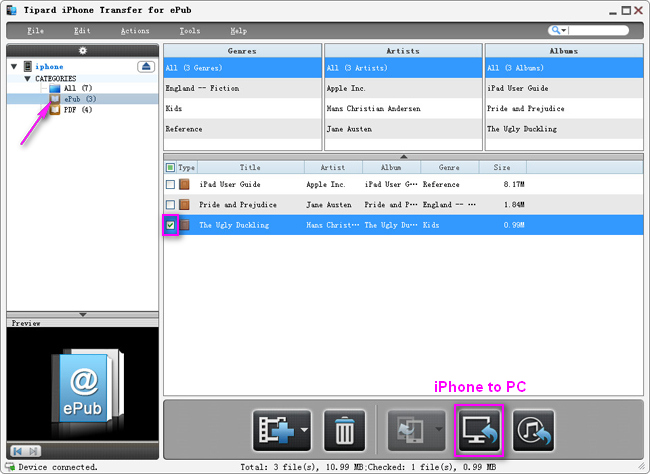Open the Actions menu
The height and width of the screenshot is (474, 650).
(135, 31)
